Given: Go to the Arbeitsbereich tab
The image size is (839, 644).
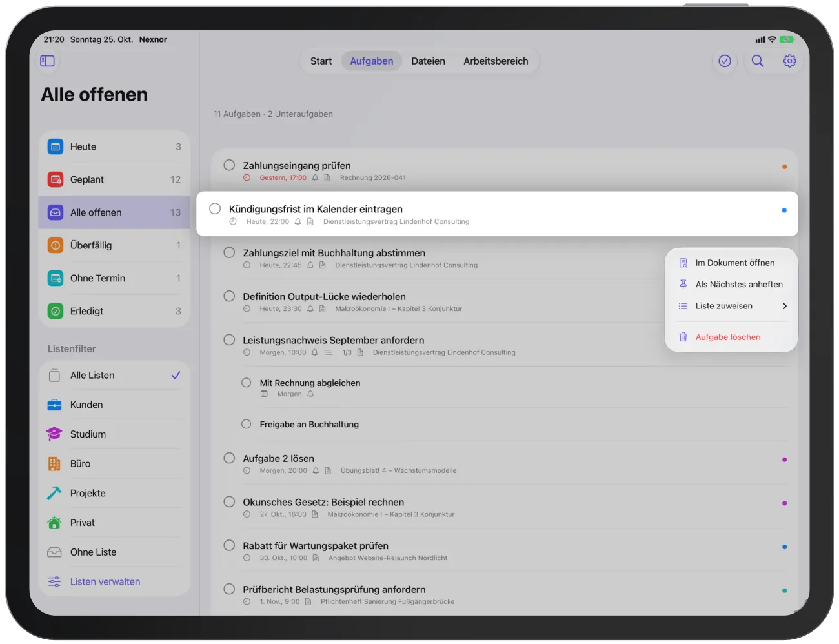Looking at the screenshot, I should [496, 61].
